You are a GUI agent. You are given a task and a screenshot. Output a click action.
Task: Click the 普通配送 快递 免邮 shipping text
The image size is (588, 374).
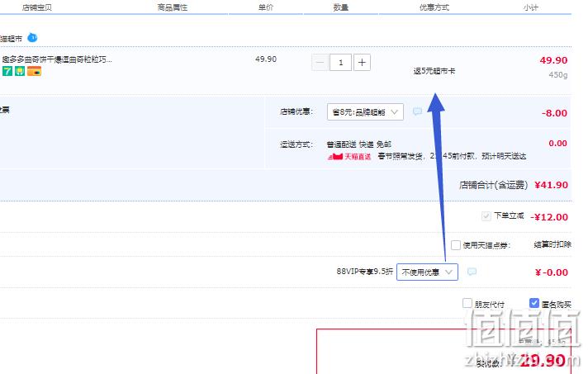point(359,144)
